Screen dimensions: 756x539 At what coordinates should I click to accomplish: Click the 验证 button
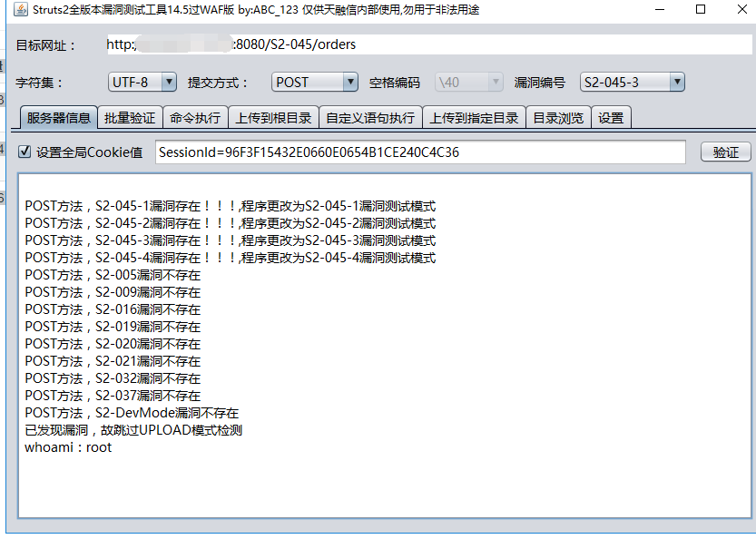(726, 152)
